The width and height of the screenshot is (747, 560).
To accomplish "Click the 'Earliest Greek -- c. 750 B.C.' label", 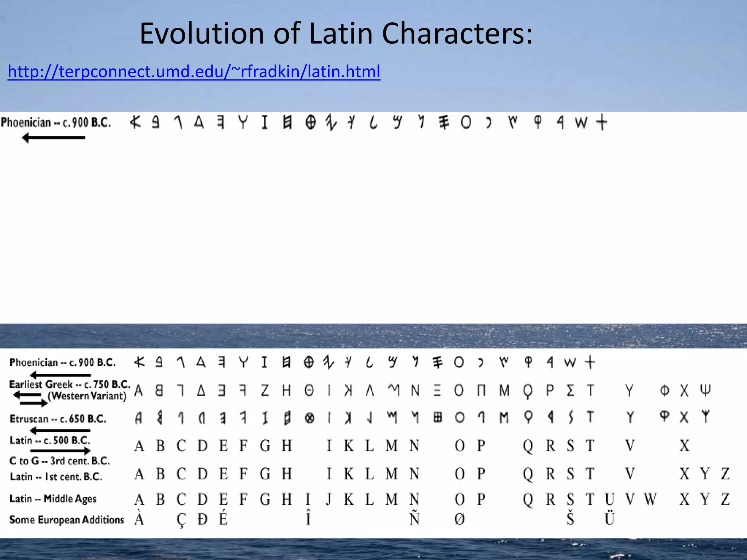I will (x=69, y=384).
